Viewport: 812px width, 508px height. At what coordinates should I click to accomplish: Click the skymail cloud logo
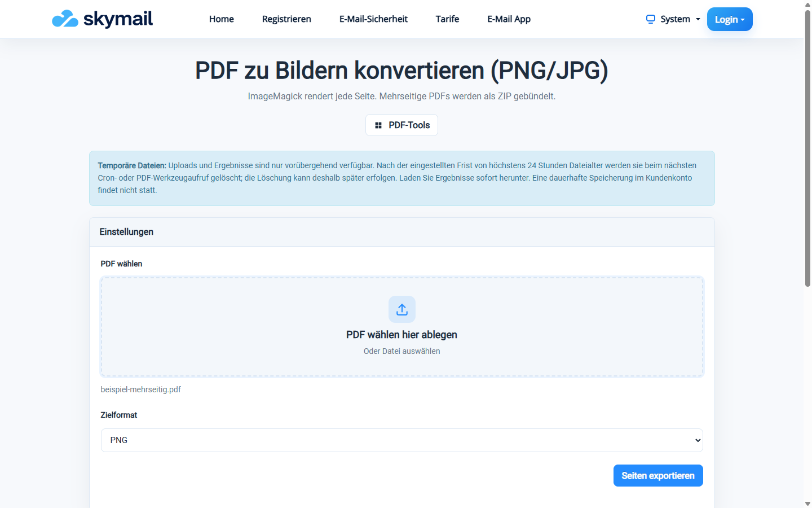pyautogui.click(x=65, y=19)
